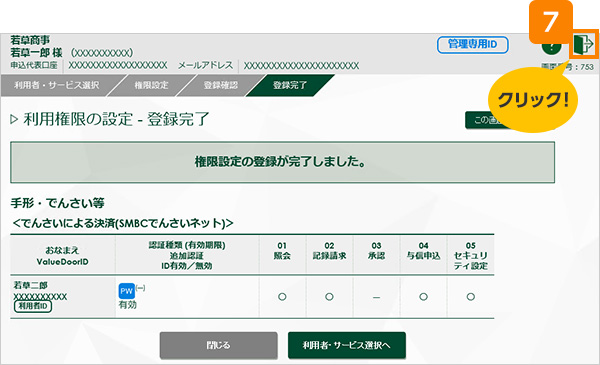Viewport: 600px width, 365px height.
Task: Click the triangle beside 利用権限の設定 heading
Action: (14, 119)
